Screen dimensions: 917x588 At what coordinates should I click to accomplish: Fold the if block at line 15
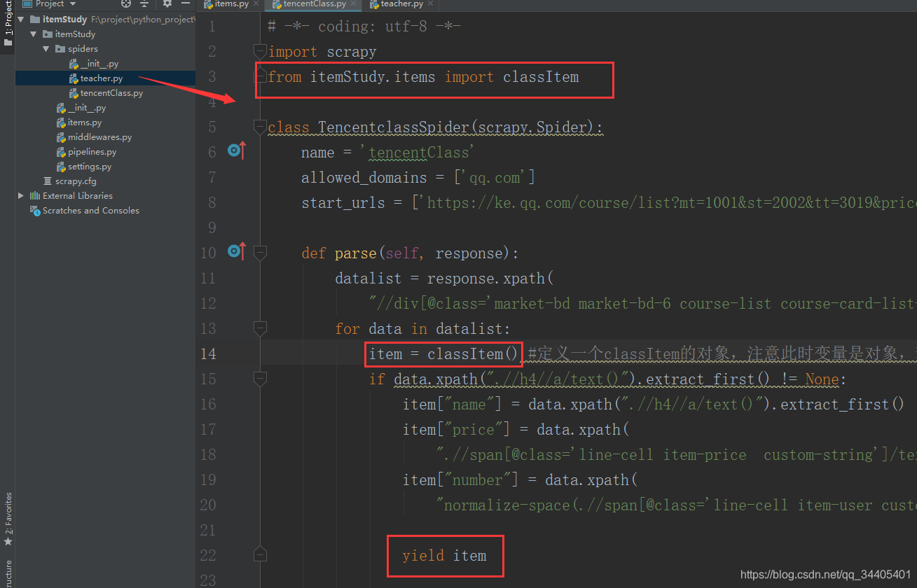tap(260, 379)
